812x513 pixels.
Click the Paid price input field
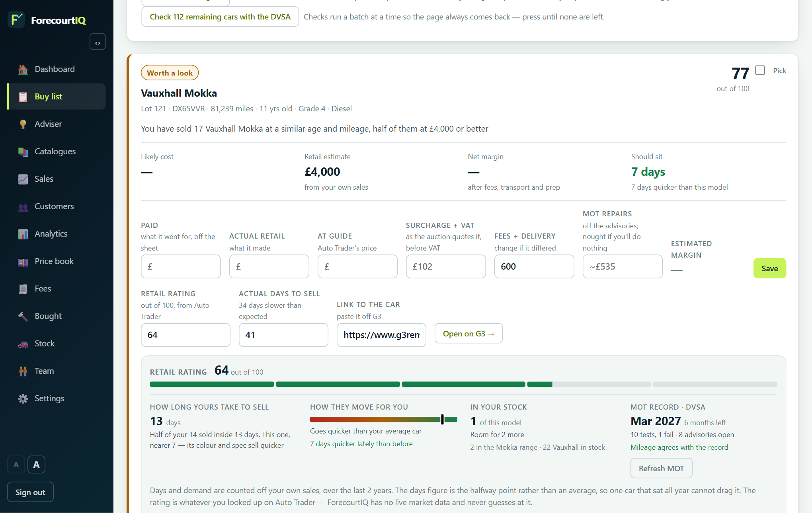coord(181,266)
